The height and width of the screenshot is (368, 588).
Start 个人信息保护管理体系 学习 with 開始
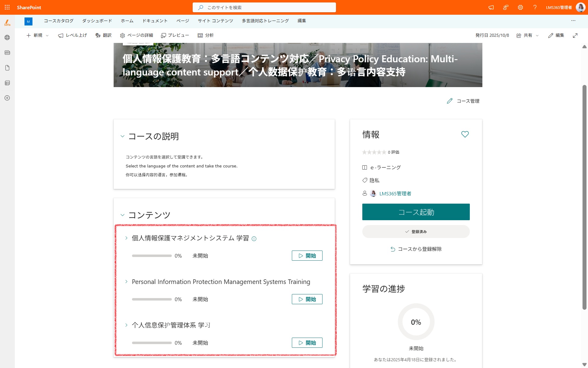307,343
